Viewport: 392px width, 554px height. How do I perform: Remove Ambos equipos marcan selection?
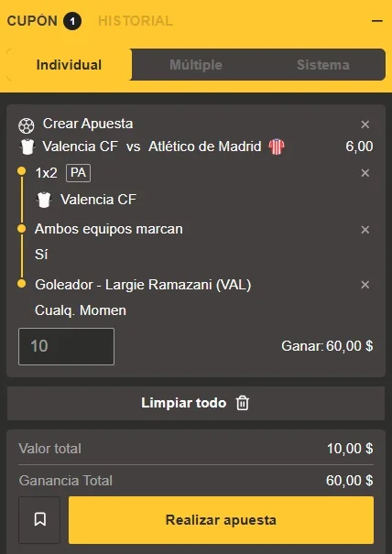click(x=365, y=230)
